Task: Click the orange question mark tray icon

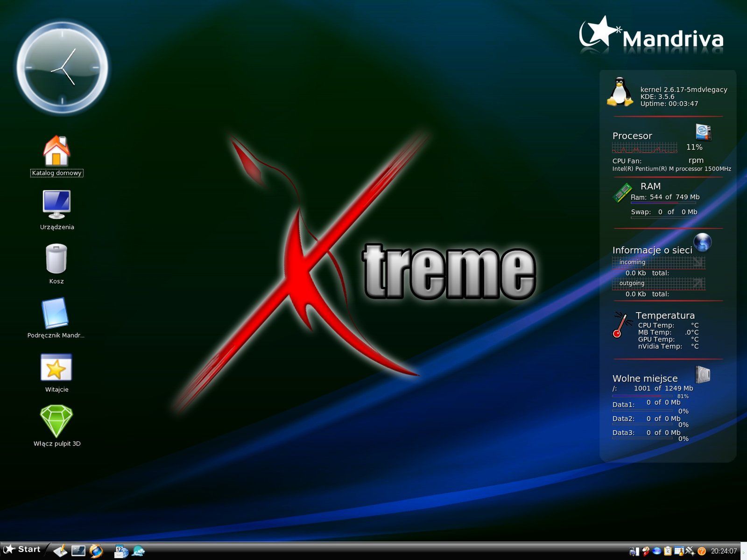Action: coord(702,551)
